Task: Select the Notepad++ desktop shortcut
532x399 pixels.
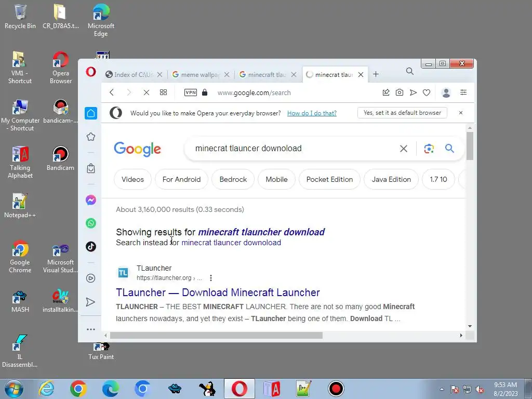Action: point(20,205)
